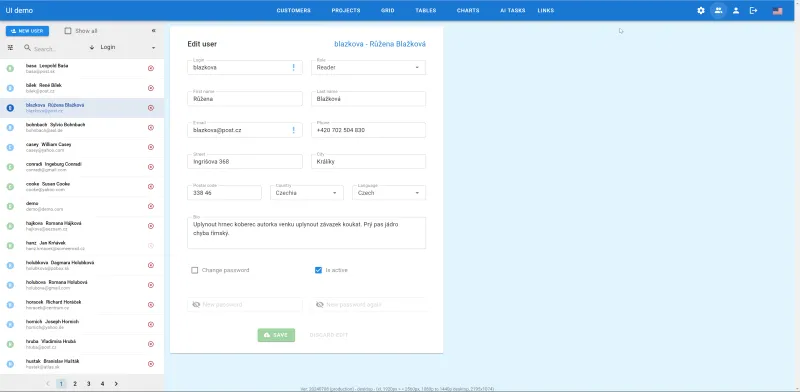
Task: Tick the Change password checkbox
Action: 194,270
